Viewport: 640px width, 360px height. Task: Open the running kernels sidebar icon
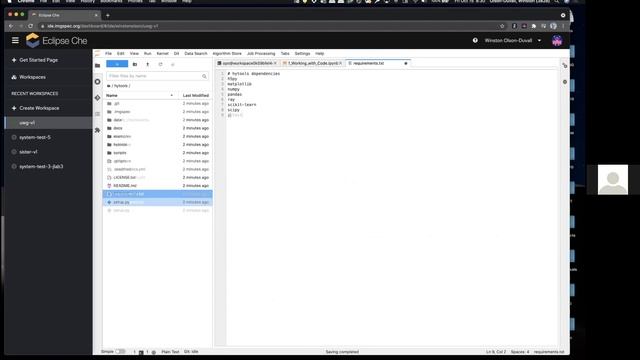pos(98,82)
